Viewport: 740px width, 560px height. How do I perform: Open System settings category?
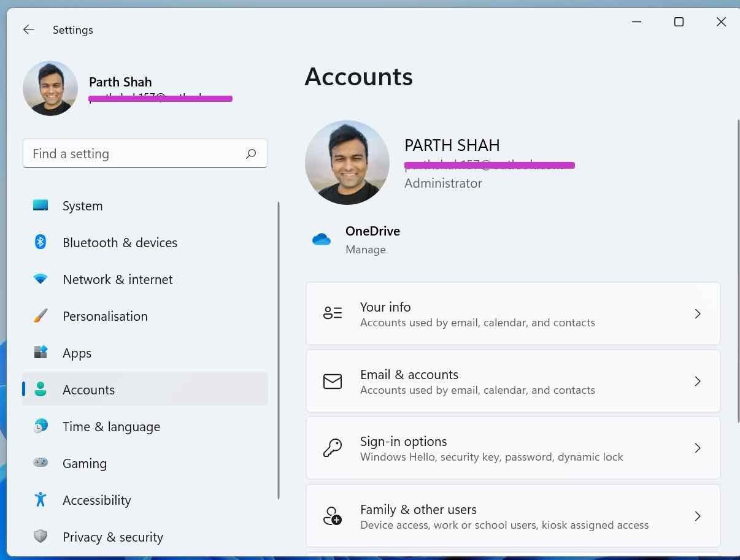click(145, 205)
